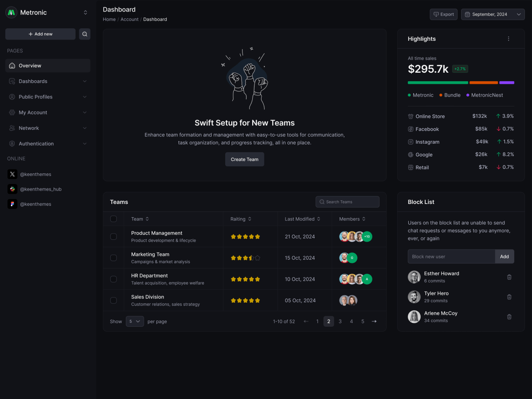Check the Sales Division row checkbox
The width and height of the screenshot is (532, 399).
[x=113, y=300]
